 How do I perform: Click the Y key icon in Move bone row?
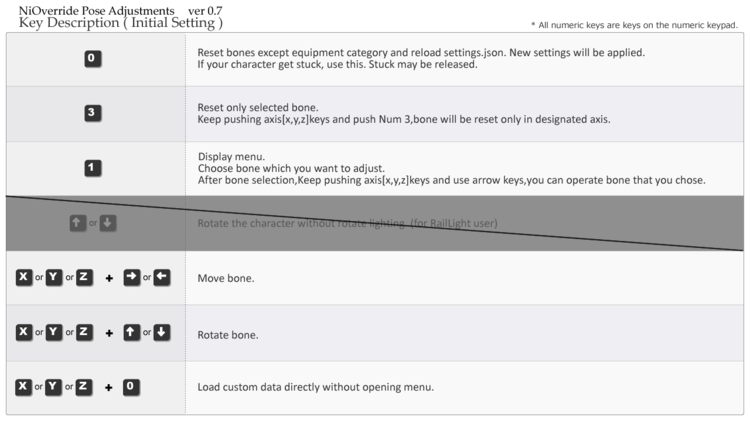(54, 277)
